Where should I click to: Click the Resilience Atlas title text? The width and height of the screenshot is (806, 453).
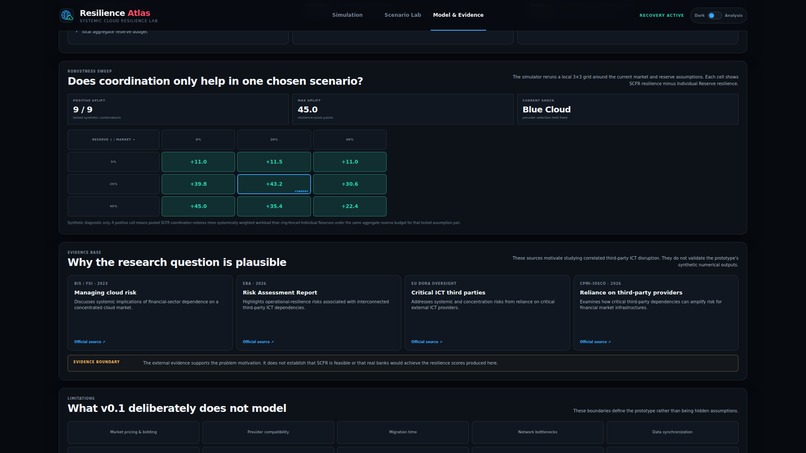click(x=115, y=13)
